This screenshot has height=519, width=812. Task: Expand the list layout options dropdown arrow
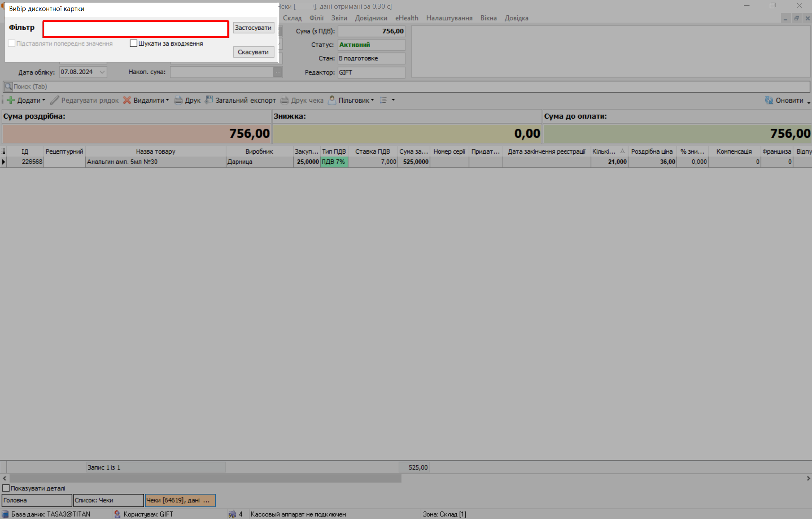click(x=393, y=100)
